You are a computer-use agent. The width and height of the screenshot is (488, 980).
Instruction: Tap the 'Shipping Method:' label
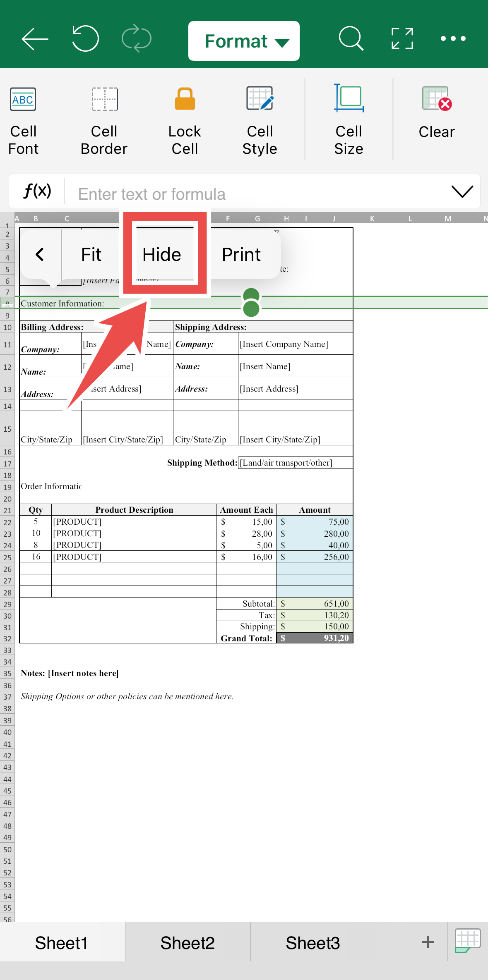coord(202,463)
